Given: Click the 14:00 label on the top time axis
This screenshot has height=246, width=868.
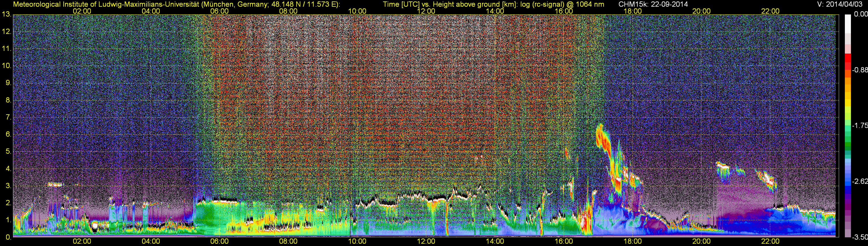Looking at the screenshot, I should [x=495, y=11].
